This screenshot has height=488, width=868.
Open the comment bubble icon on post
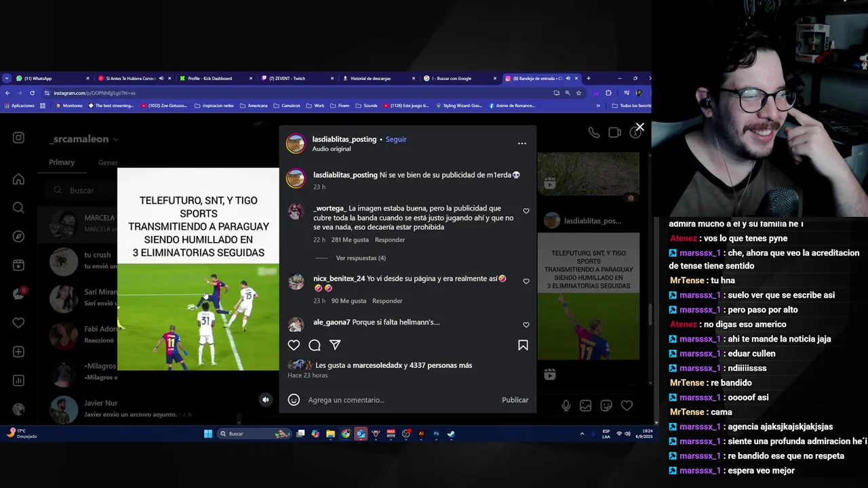point(315,345)
